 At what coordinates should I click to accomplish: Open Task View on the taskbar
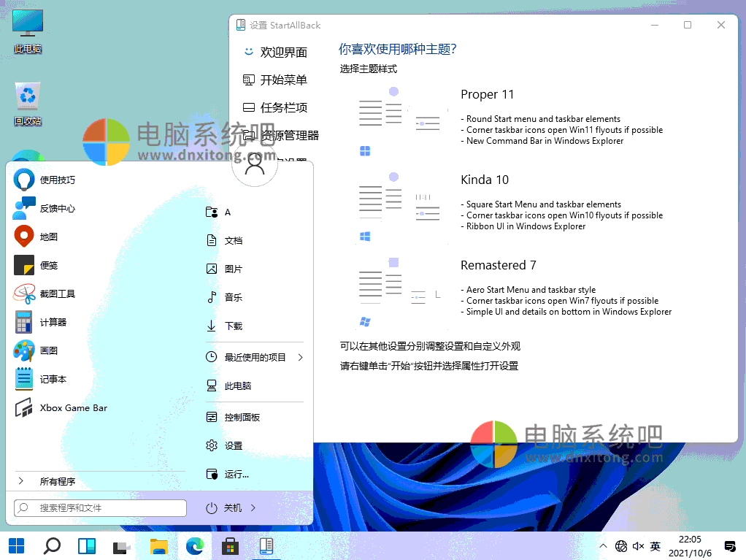(x=122, y=546)
